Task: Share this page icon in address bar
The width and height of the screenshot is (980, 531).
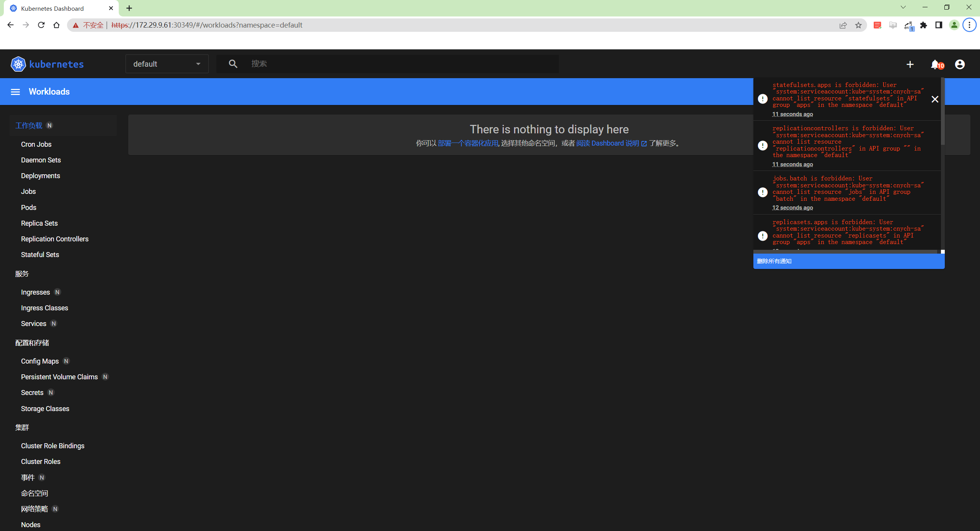Action: point(843,25)
